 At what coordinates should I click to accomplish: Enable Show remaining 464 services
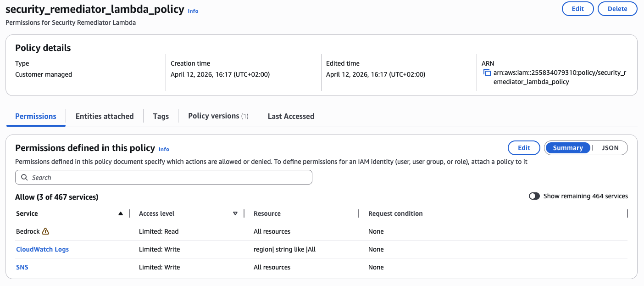tap(534, 196)
